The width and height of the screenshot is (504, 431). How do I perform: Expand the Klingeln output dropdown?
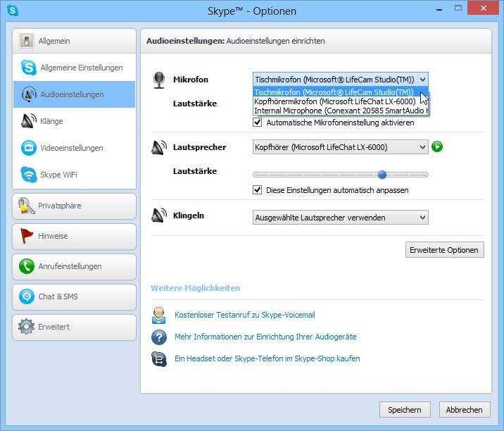pos(340,218)
